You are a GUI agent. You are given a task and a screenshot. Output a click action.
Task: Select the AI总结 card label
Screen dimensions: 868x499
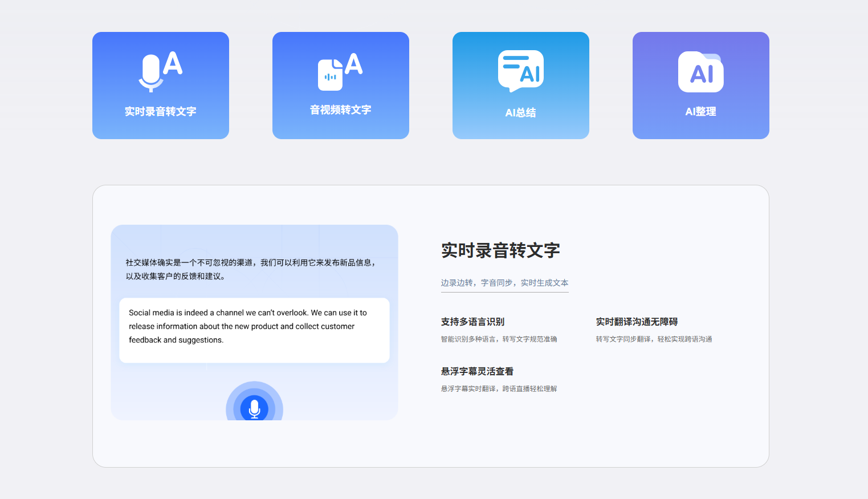(x=521, y=113)
